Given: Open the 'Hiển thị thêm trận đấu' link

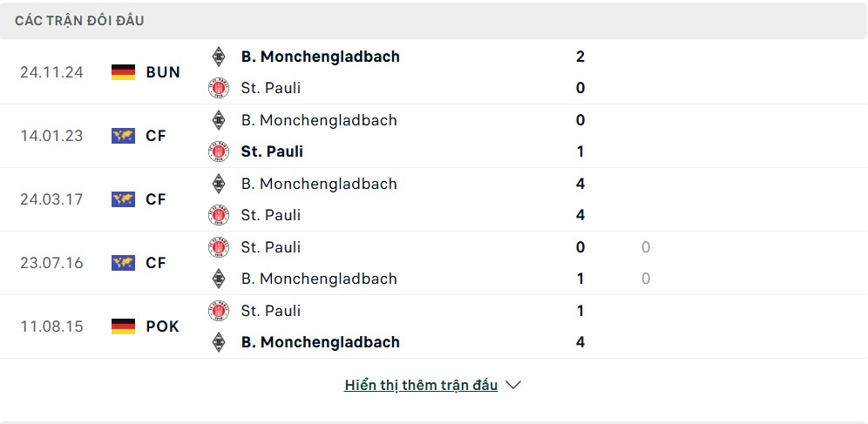Looking at the screenshot, I should point(421,386).
